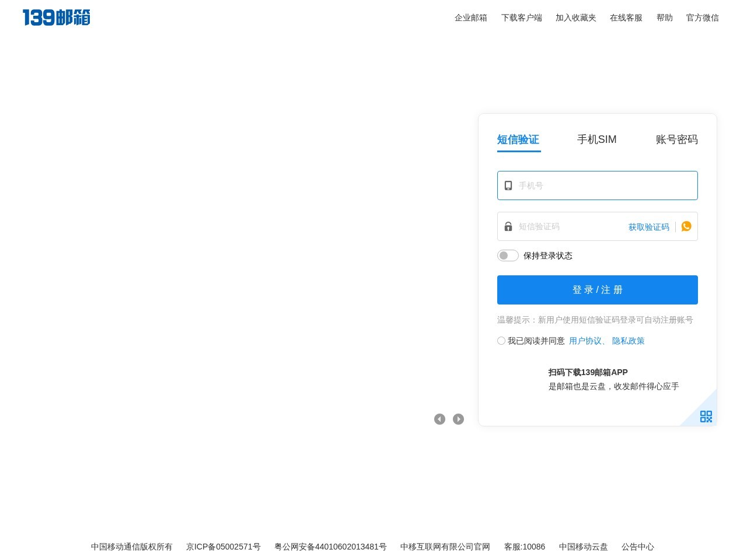Open 下载客户端 in top navigation
747x560 pixels.
point(521,17)
